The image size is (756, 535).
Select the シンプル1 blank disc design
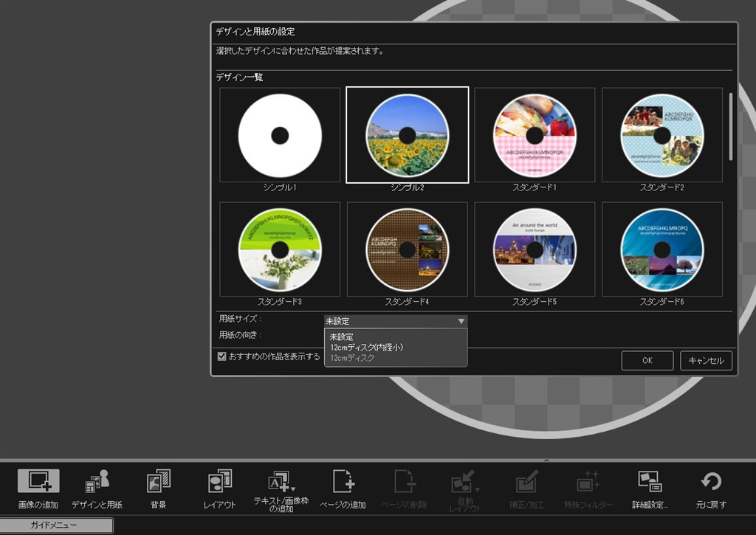tap(280, 136)
